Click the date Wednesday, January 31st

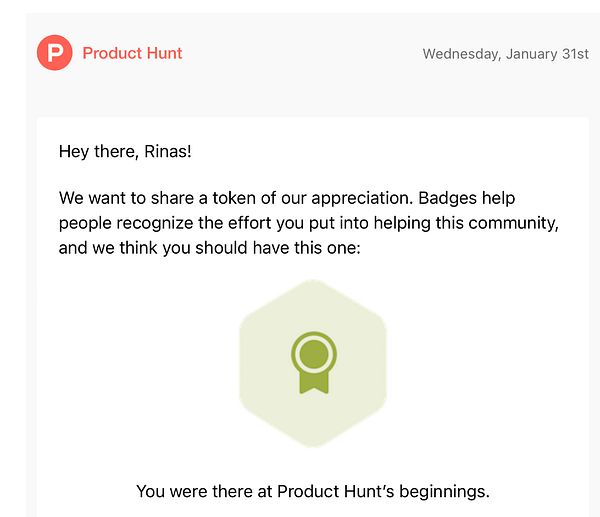click(505, 54)
